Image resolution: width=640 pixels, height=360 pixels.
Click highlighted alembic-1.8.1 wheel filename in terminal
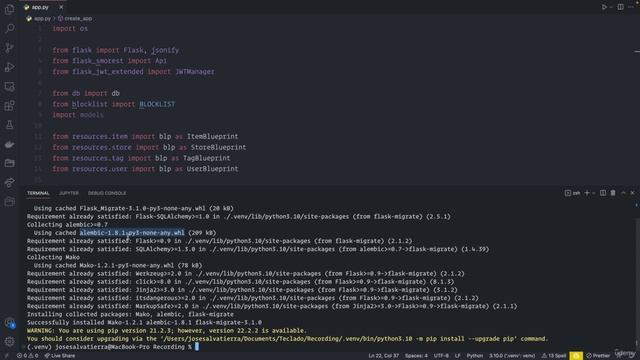click(132, 233)
